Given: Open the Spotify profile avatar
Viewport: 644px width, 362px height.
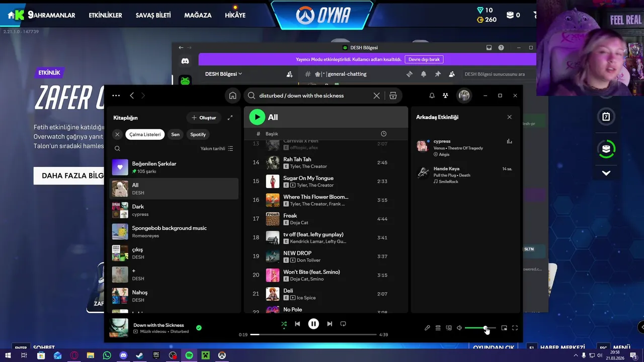Looking at the screenshot, I should click(464, 96).
